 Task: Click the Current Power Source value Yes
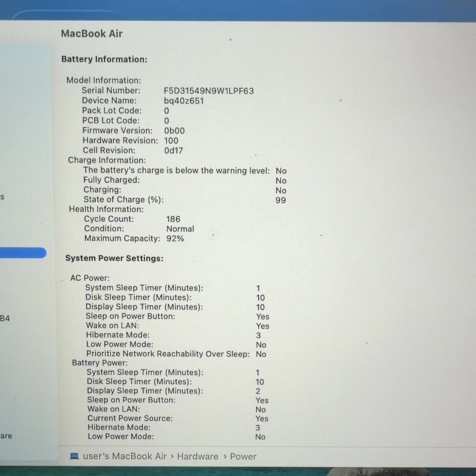tap(262, 419)
